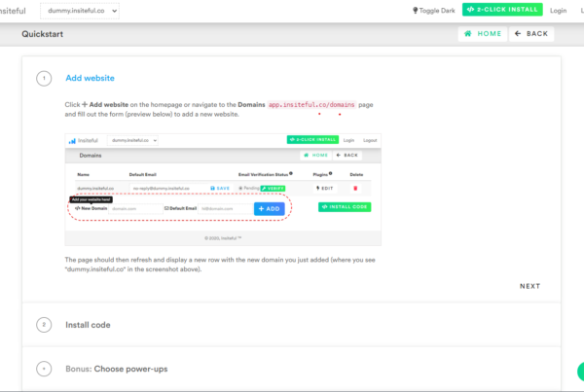Select step 1 circle indicator
This screenshot has width=584, height=392.
coord(44,78)
